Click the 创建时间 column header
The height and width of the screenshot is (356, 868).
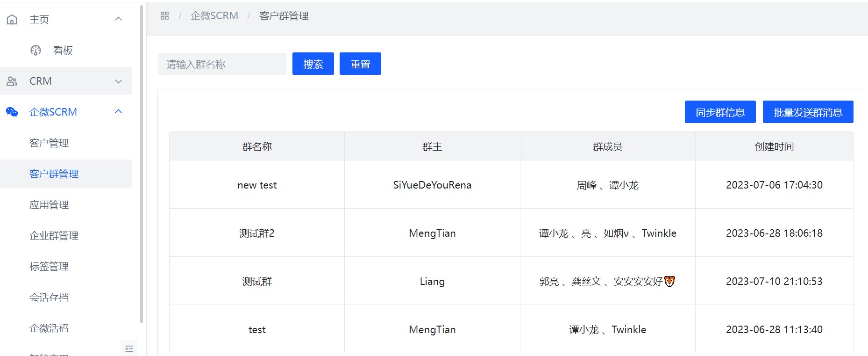point(774,146)
